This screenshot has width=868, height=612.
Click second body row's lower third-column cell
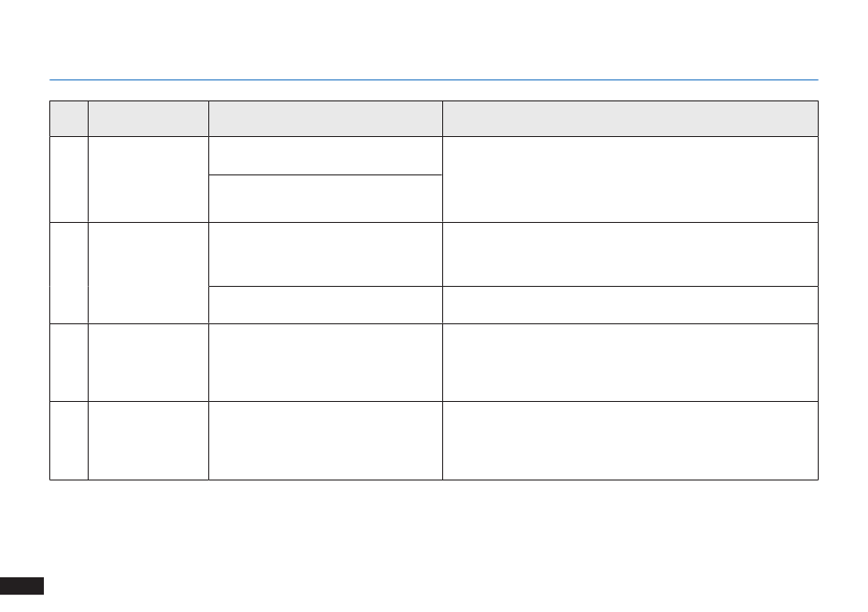[325, 305]
